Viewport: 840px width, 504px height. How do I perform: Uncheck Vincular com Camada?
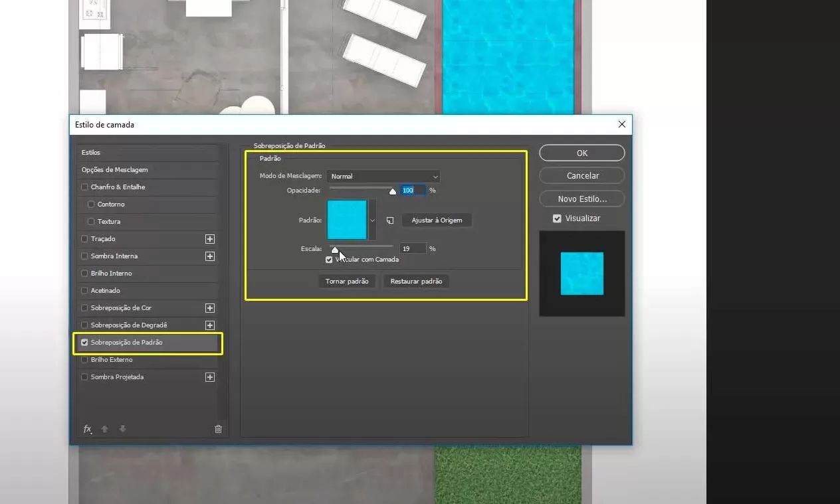[329, 260]
